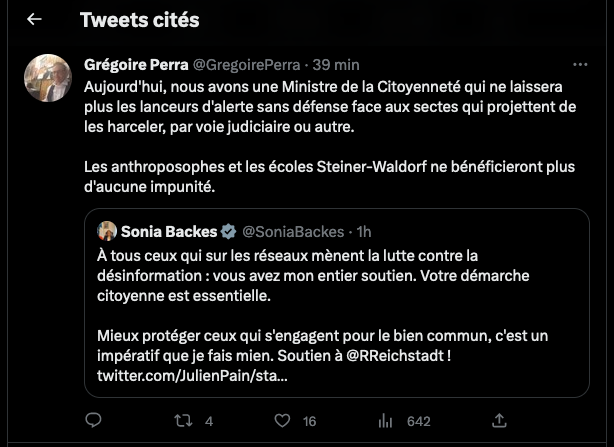Image resolution: width=614 pixels, height=447 pixels.
Task: Like the tweet with the heart icon
Action: tap(281, 420)
